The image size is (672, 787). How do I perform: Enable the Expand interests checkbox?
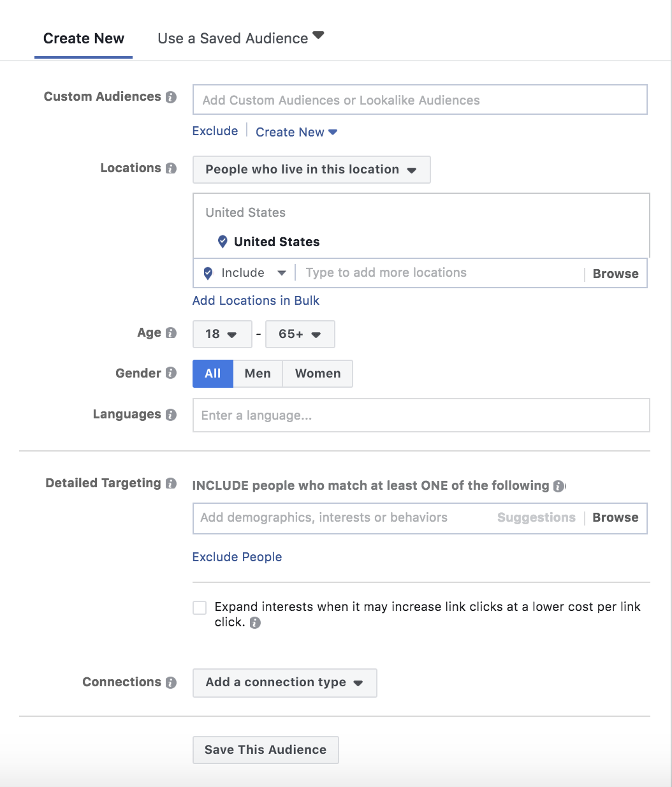tap(200, 608)
